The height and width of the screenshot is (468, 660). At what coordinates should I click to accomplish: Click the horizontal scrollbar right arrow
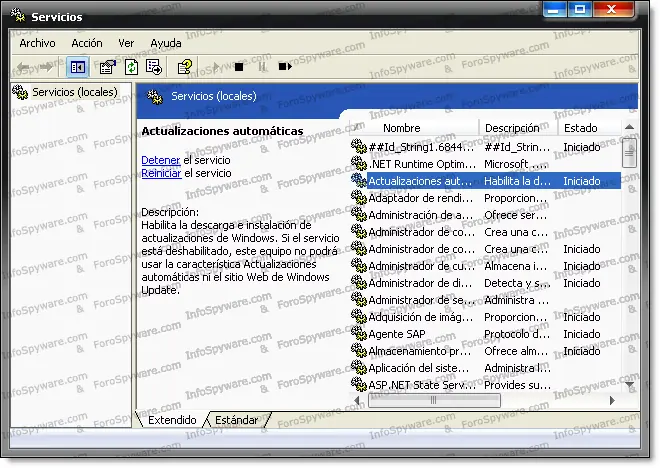pyautogui.click(x=612, y=400)
